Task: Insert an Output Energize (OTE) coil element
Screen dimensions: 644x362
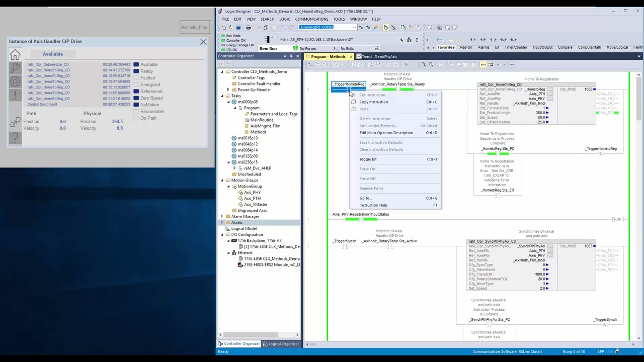Action: [x=493, y=40]
